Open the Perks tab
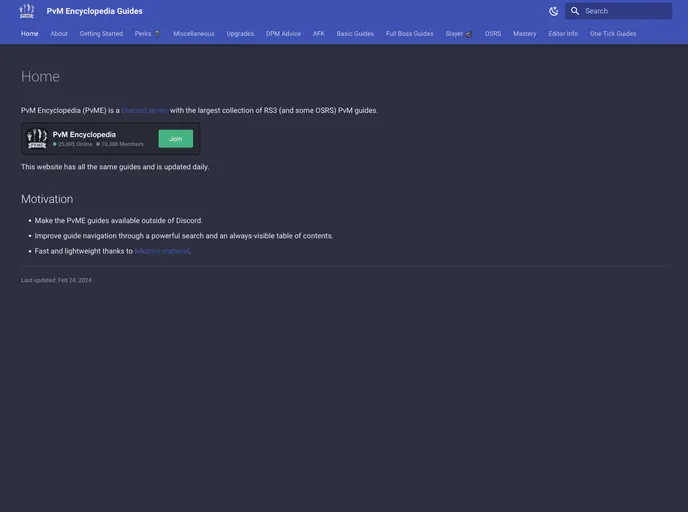Screen dimensions: 688x512 click(147, 34)
